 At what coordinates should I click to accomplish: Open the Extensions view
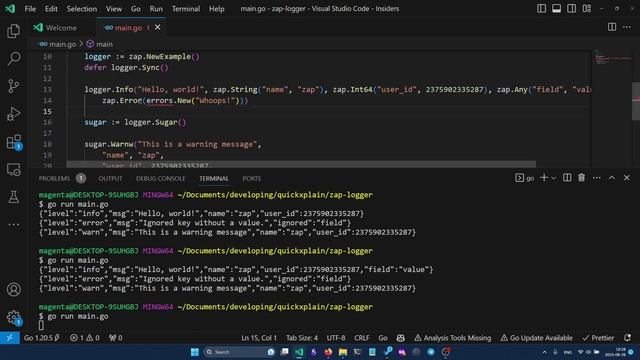click(x=13, y=142)
